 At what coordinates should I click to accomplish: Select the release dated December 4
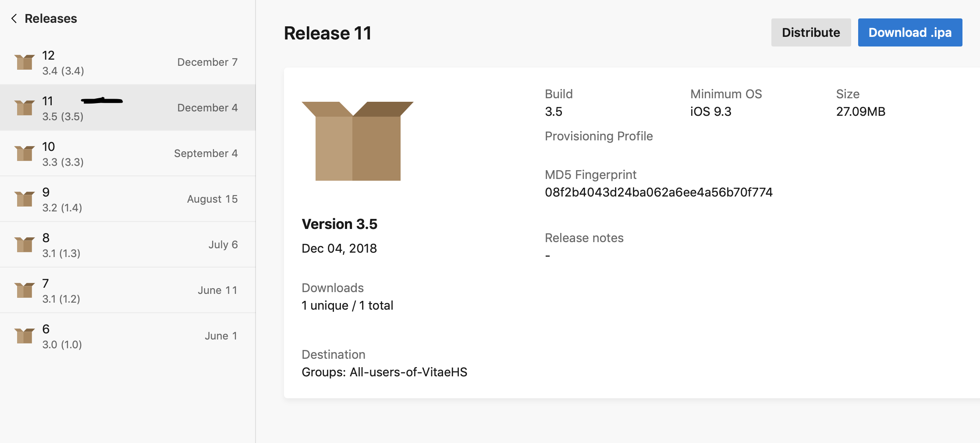[128, 107]
